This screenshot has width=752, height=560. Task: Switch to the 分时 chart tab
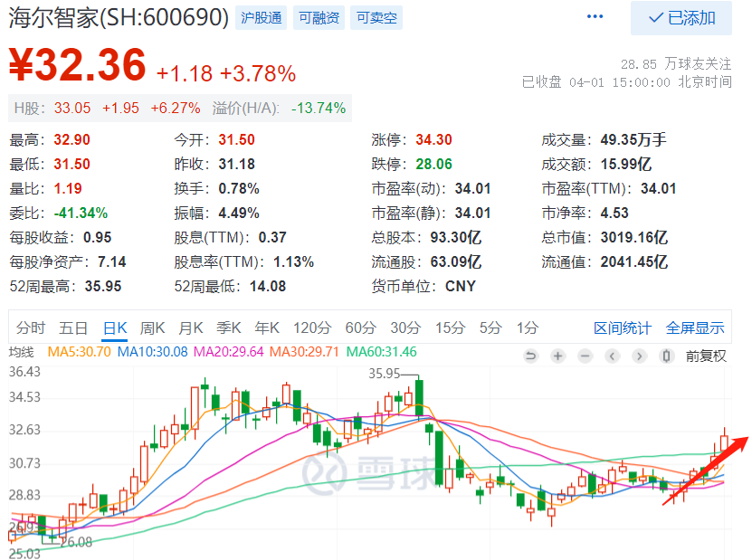(x=31, y=327)
